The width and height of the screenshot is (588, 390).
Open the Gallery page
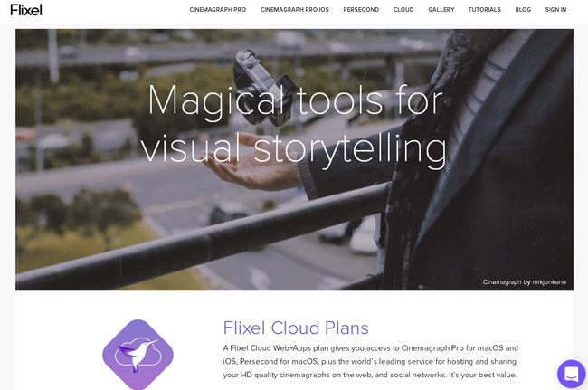point(441,10)
